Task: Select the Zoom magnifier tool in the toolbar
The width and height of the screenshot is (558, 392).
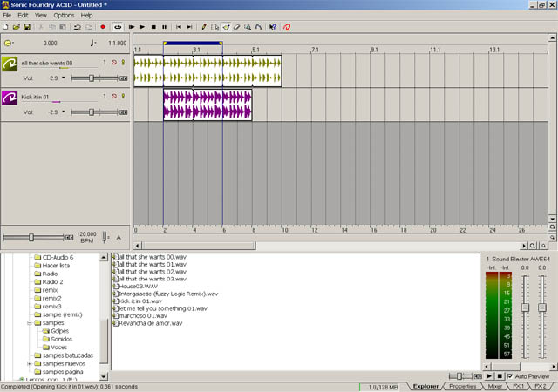Action: (248, 27)
